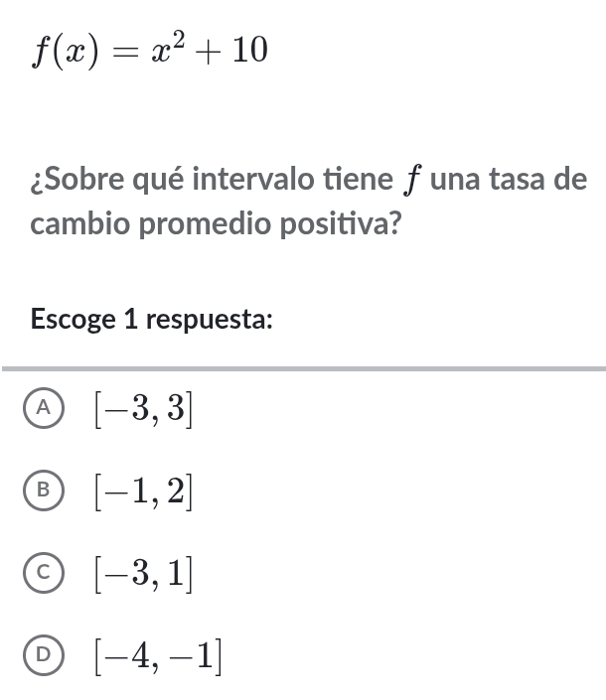The image size is (606, 700).
Task: Click the horizontal divider above the answers
Action: point(303,368)
